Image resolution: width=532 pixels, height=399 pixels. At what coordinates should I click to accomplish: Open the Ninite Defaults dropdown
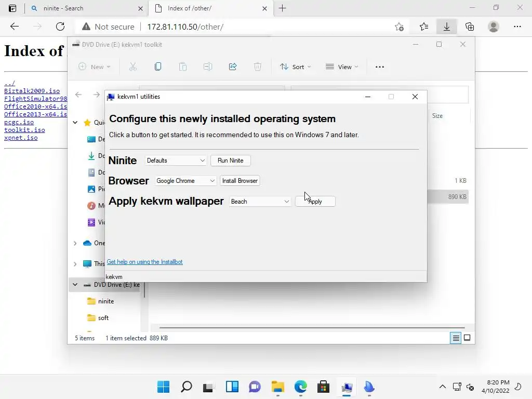(x=176, y=161)
